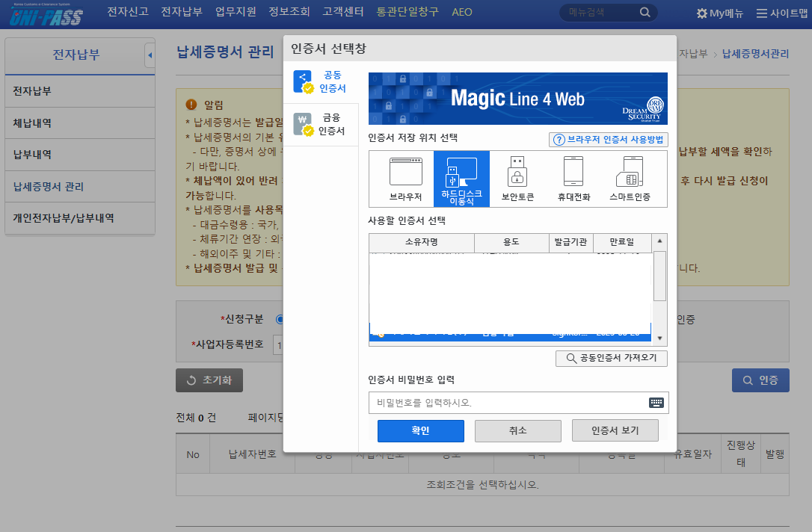Click the menu search magnifier icon
This screenshot has height=532, width=812.
point(645,13)
